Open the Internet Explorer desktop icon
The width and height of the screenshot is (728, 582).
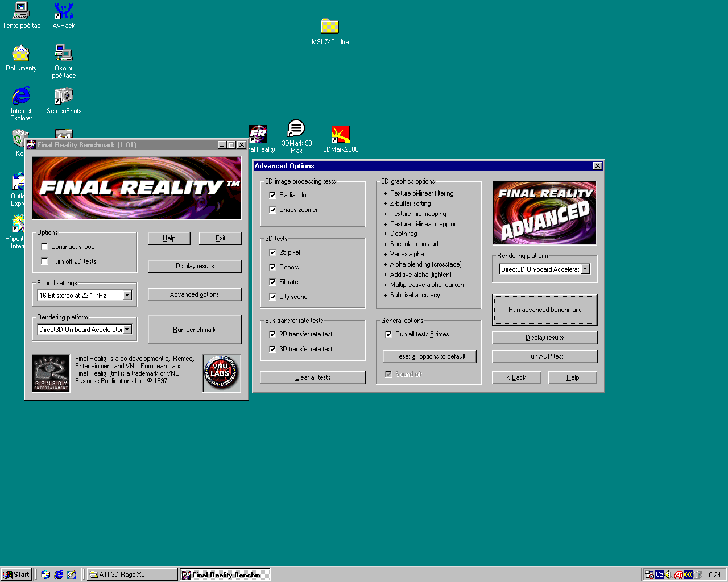(x=21, y=96)
